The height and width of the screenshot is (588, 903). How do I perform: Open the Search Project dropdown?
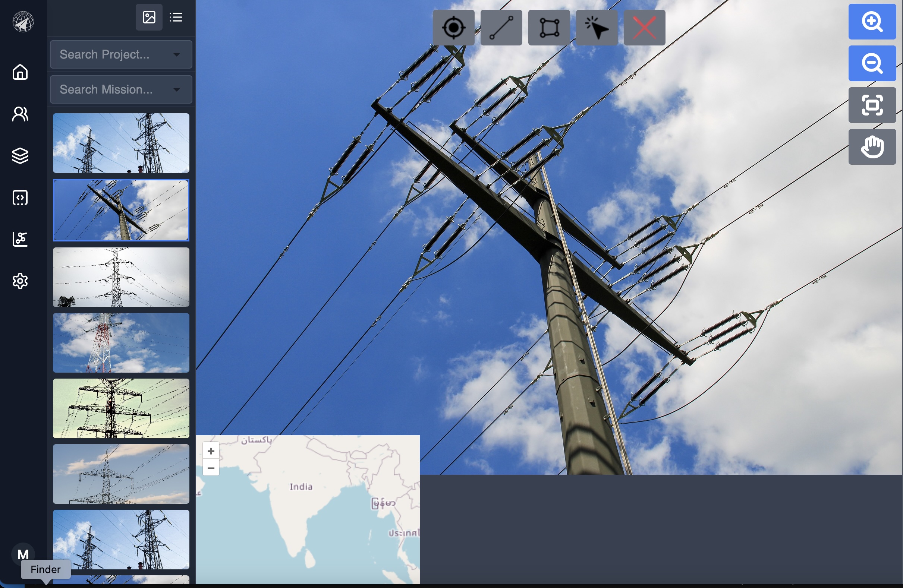121,55
